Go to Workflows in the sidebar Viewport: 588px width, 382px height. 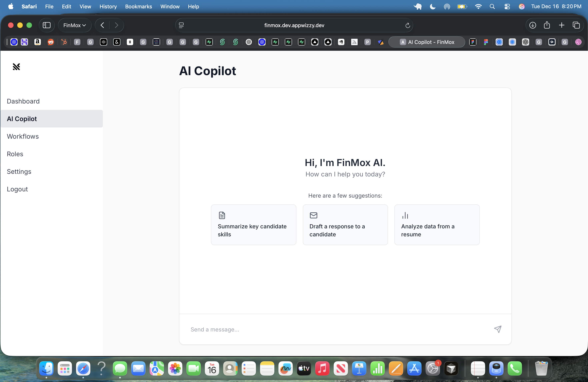coord(23,136)
